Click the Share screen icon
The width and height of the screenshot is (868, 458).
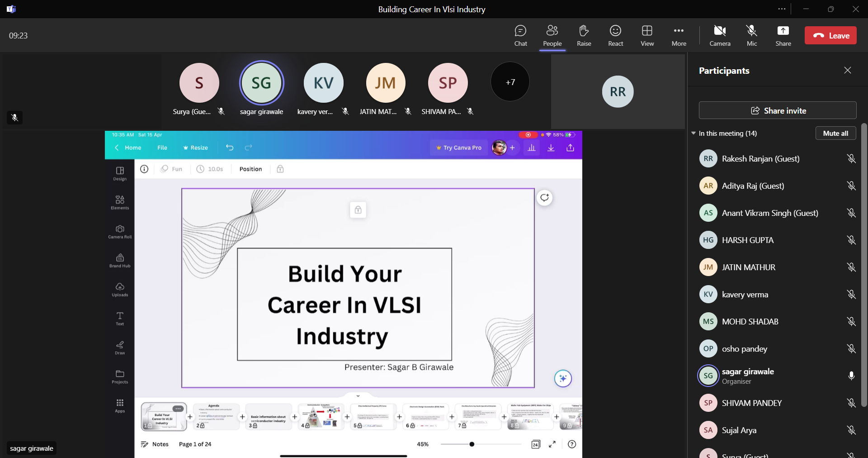click(x=783, y=36)
